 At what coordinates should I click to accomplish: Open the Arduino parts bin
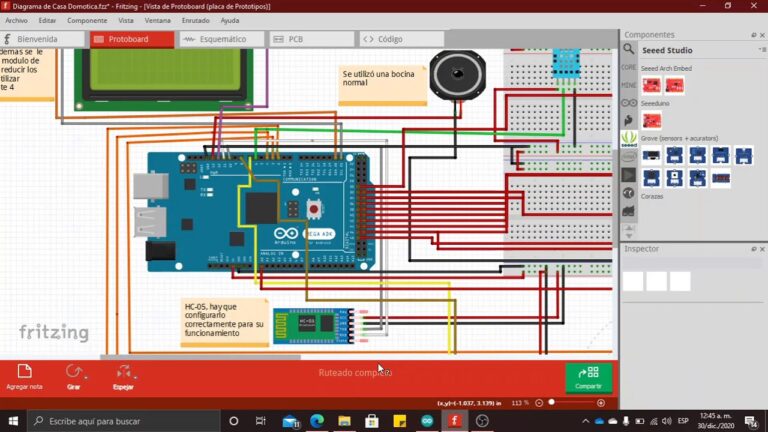click(629, 103)
